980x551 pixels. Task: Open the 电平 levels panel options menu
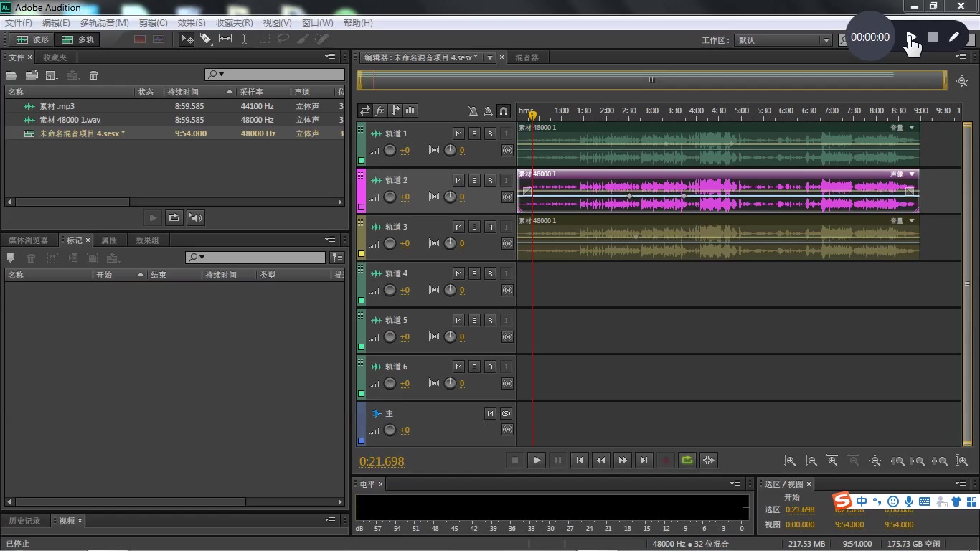(x=735, y=484)
